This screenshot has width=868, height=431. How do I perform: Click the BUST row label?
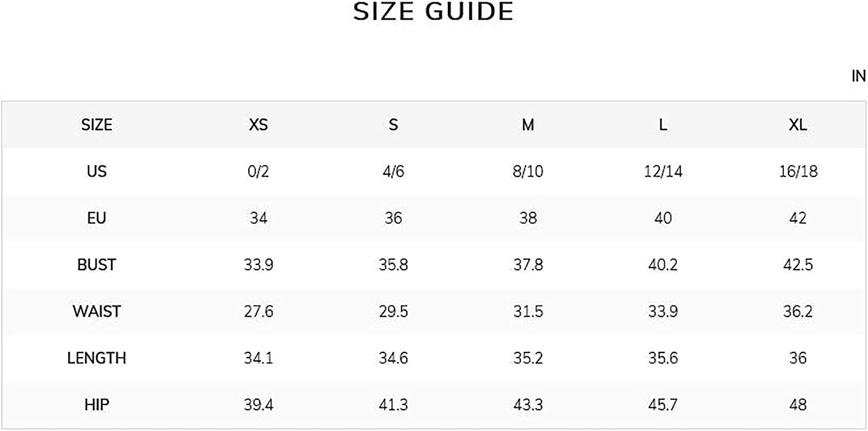(x=97, y=265)
